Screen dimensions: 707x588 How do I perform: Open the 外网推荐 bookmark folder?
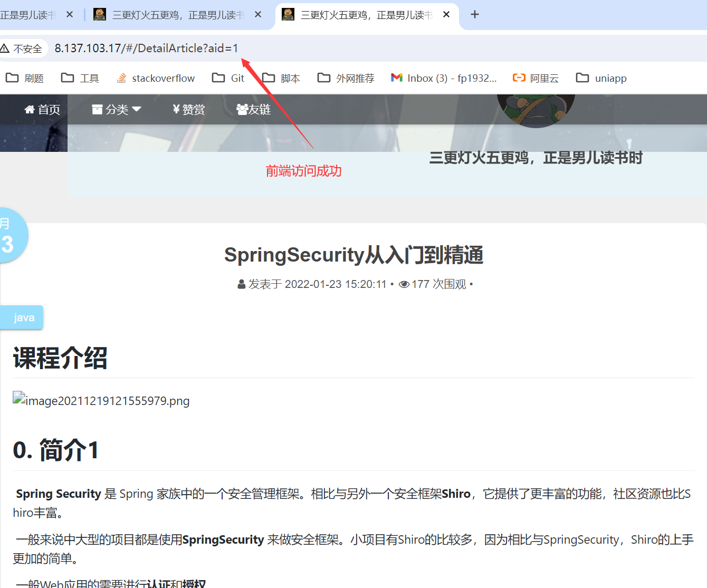coord(346,78)
